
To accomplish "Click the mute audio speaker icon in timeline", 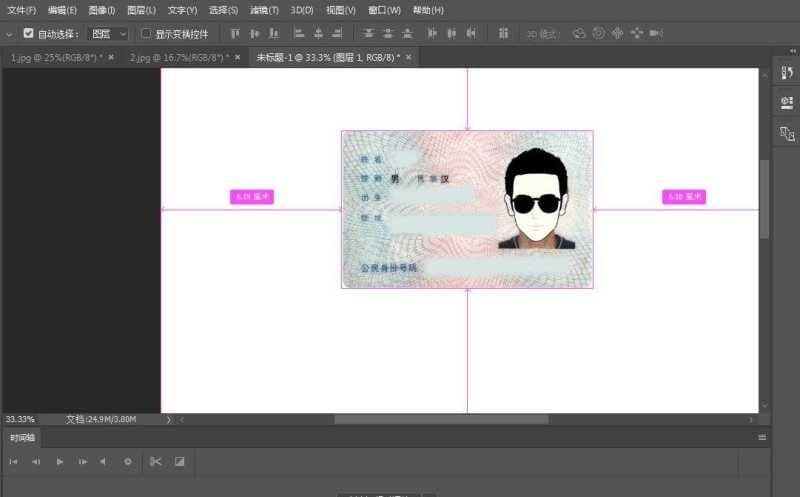I will point(103,461).
